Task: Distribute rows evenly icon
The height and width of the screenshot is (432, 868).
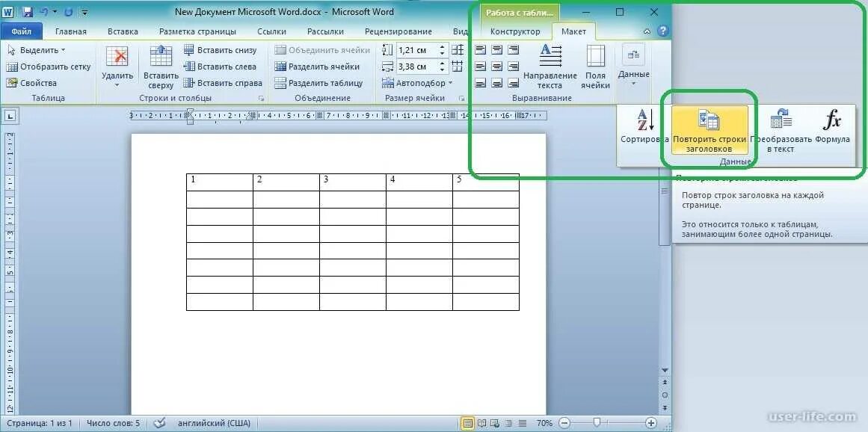Action: (x=458, y=50)
